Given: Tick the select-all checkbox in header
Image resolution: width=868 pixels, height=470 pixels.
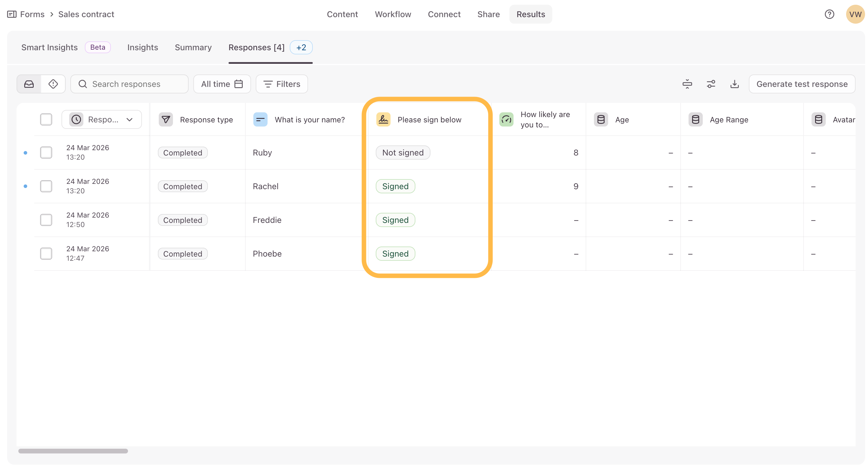Looking at the screenshot, I should [x=46, y=120].
